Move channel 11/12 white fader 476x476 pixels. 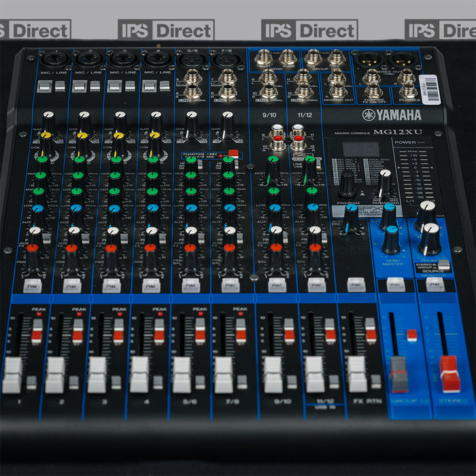click(315, 374)
